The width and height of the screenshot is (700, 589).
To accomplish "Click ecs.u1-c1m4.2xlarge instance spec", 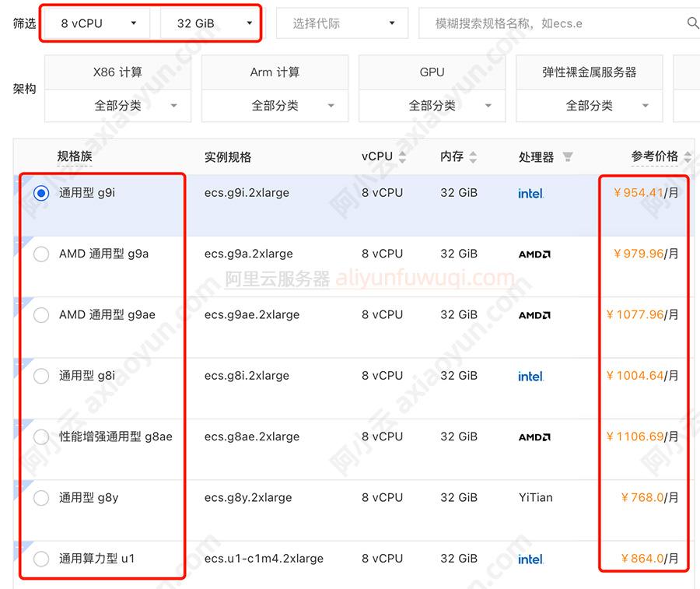I will coord(264,559).
